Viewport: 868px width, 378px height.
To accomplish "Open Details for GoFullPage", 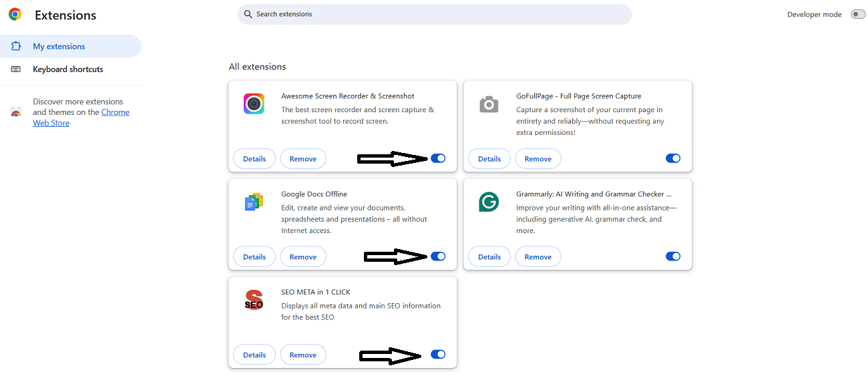I will pos(489,159).
